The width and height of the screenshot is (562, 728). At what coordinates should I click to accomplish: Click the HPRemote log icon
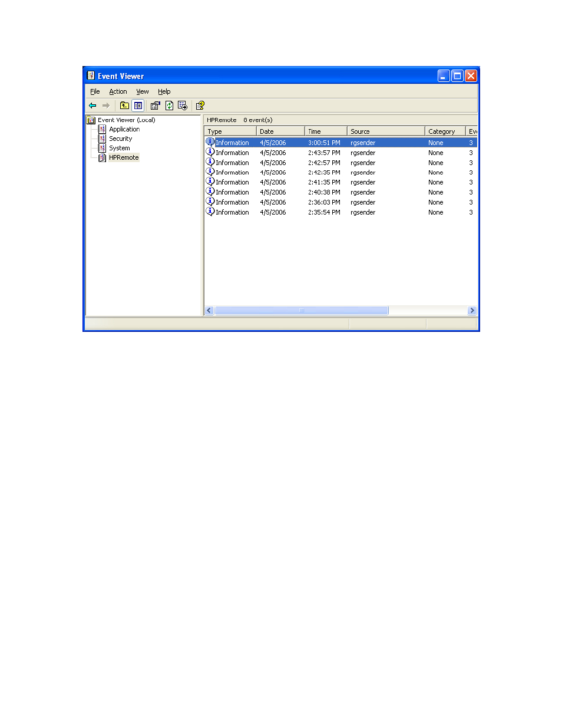pyautogui.click(x=102, y=157)
